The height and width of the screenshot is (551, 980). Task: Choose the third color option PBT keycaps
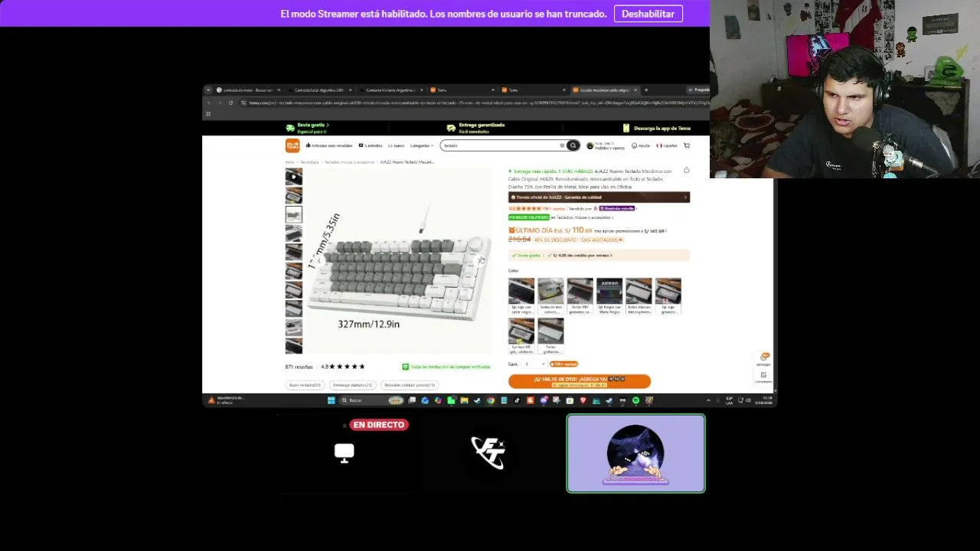pos(580,296)
